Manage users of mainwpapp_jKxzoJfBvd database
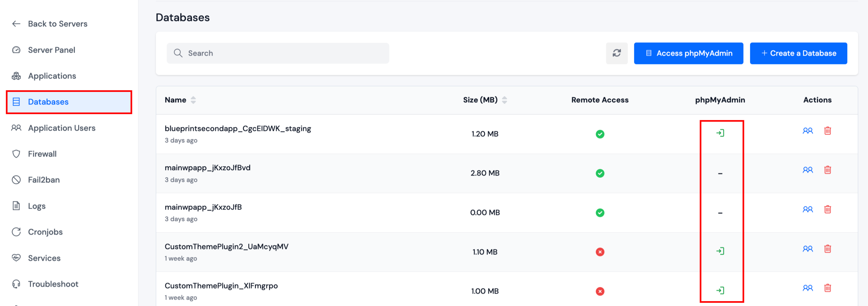This screenshot has height=306, width=868. click(808, 170)
